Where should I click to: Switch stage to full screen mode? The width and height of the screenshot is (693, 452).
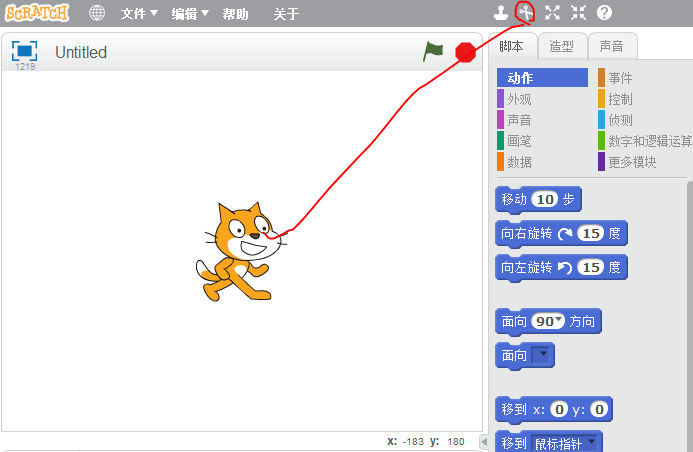click(x=24, y=51)
